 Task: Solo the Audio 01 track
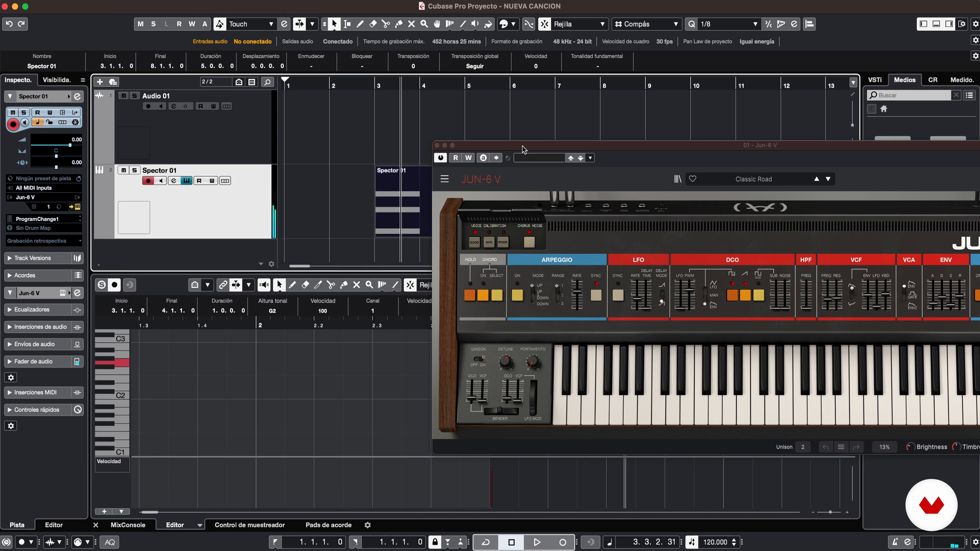134,96
